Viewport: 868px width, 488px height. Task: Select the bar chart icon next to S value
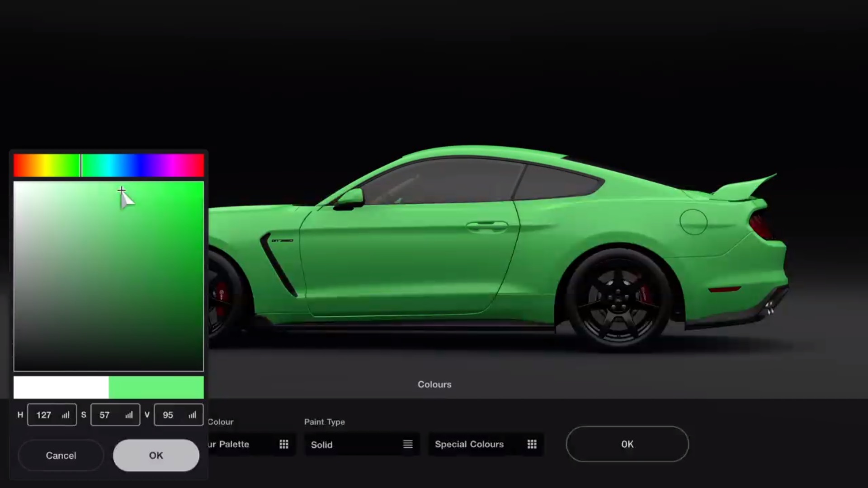click(129, 415)
